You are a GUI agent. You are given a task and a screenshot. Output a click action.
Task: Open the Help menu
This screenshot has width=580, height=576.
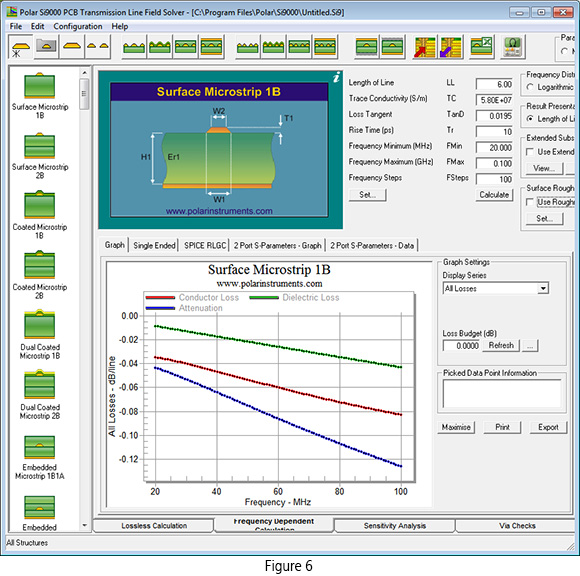point(120,26)
